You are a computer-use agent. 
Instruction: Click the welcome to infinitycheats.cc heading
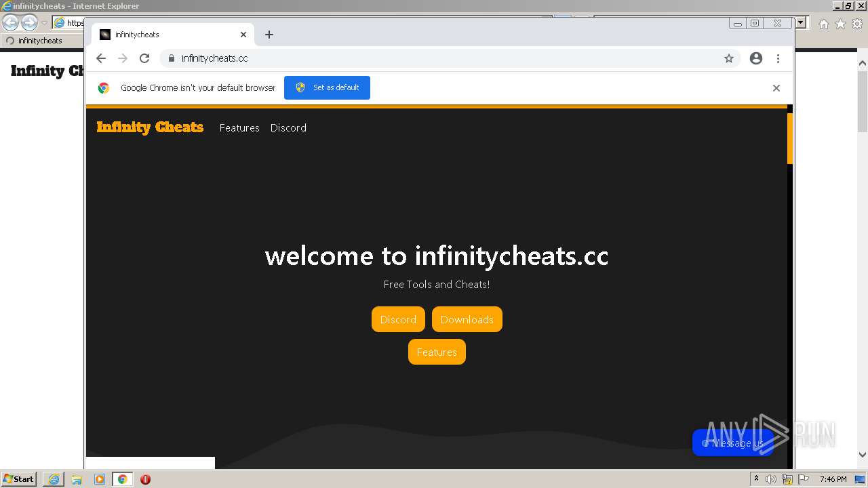coord(437,256)
